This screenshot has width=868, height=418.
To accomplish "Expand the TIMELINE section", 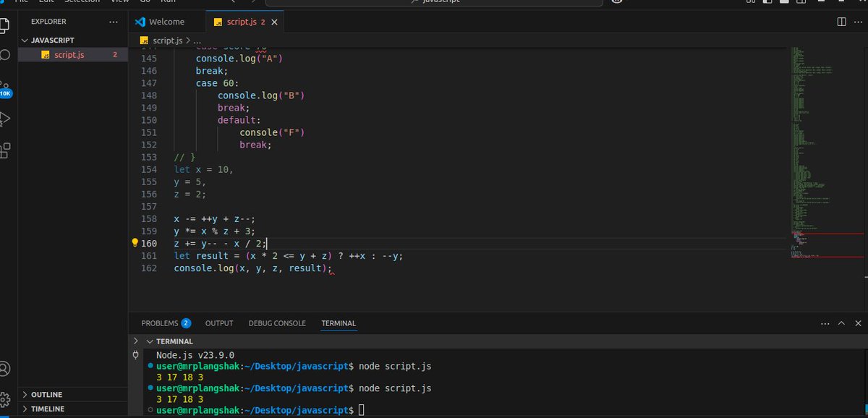I will [x=26, y=409].
